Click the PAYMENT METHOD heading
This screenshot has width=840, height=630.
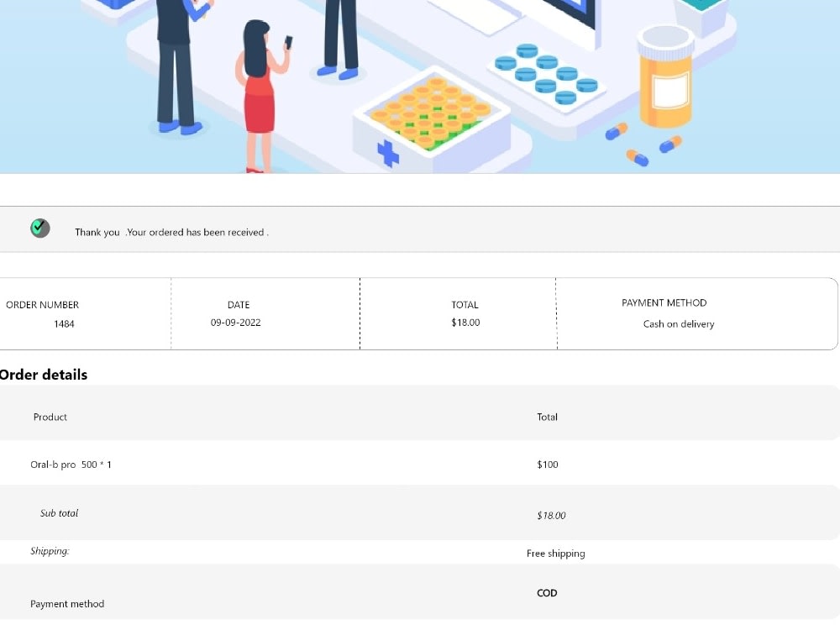[664, 303]
